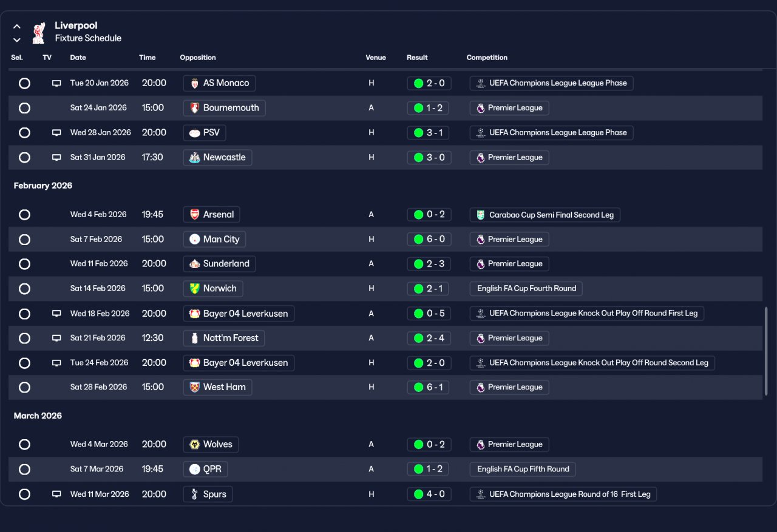This screenshot has height=532, width=777.
Task: Open Bayer 04 Leverkusen on 24 Feb fixture
Action: click(239, 363)
